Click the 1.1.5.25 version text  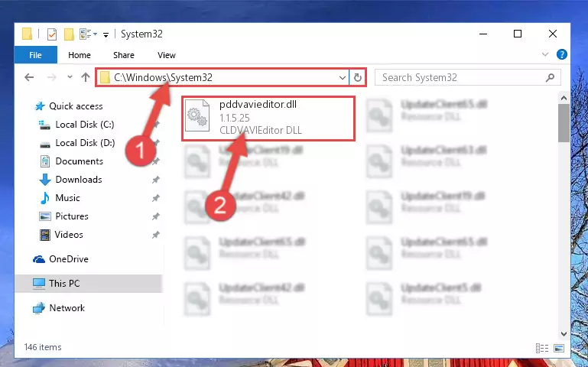[235, 118]
